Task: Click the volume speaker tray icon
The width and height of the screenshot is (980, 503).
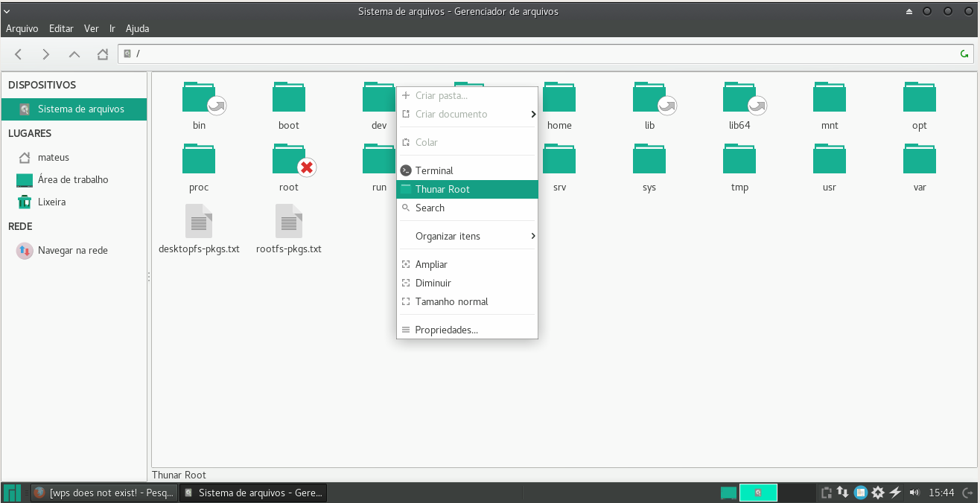Action: point(914,493)
